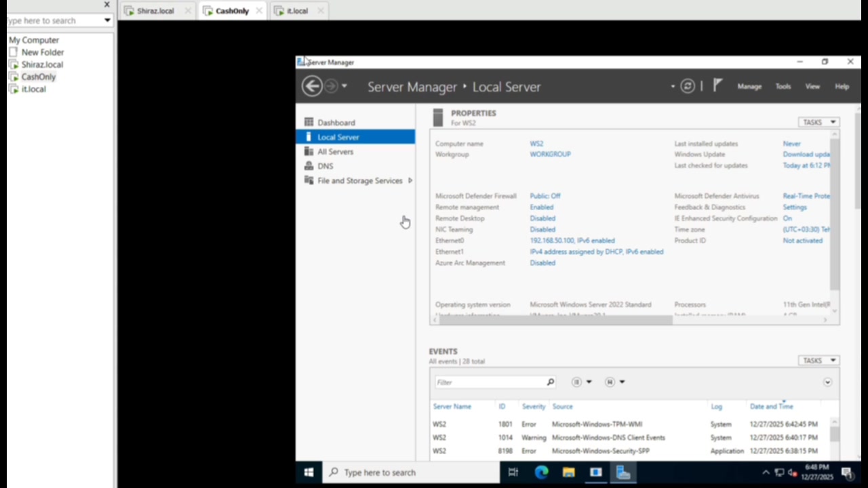Click the Server Manager back arrow button
Viewport: 868px width, 488px height.
point(311,86)
